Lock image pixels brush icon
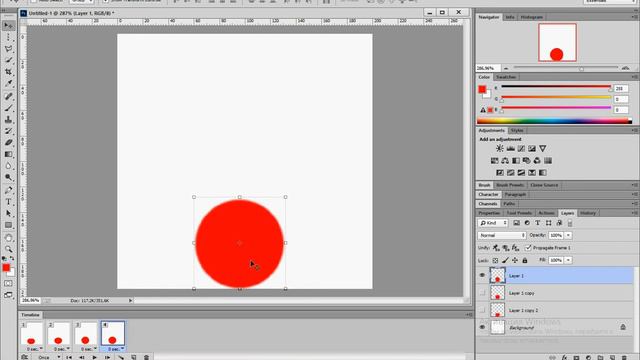The image size is (640, 360). tap(505, 260)
